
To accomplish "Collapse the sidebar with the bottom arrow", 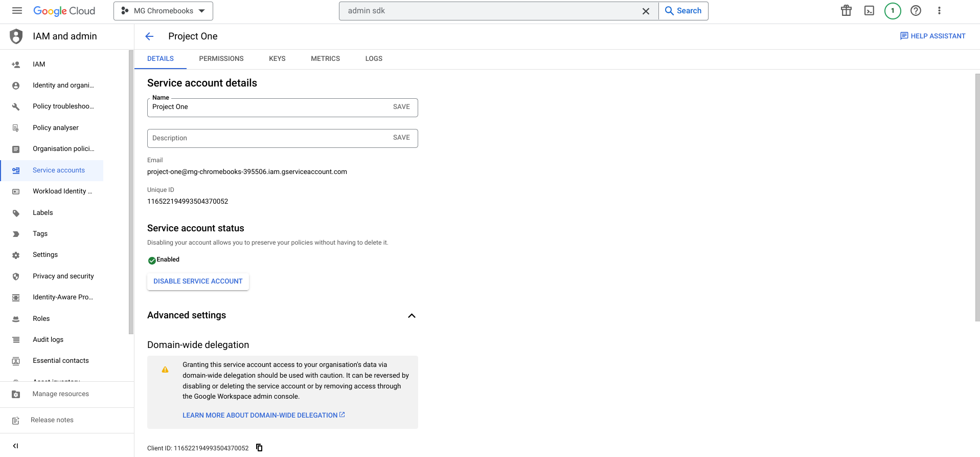I will (x=16, y=446).
